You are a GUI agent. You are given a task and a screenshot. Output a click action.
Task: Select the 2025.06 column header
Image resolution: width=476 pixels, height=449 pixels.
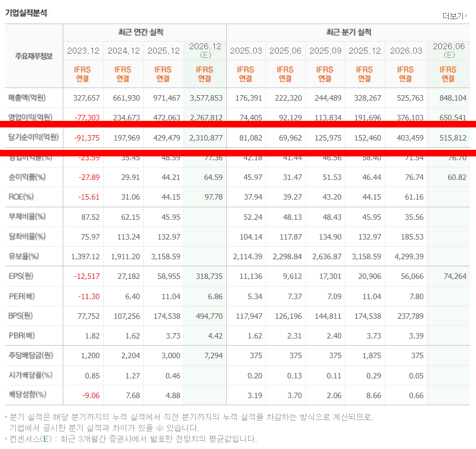click(x=285, y=51)
